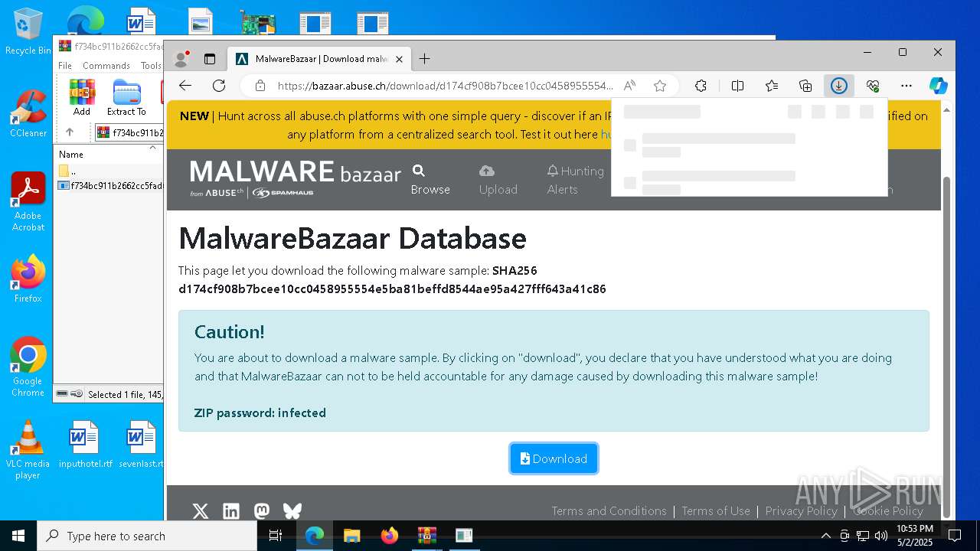Open File Explorer from taskbar
This screenshot has height=551, width=980.
(x=351, y=536)
